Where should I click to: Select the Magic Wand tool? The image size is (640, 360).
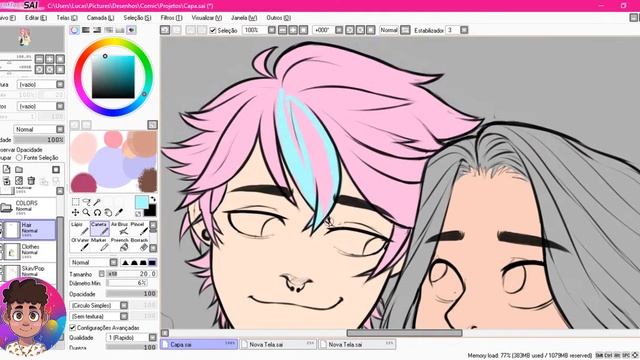pyautogui.click(x=97, y=202)
